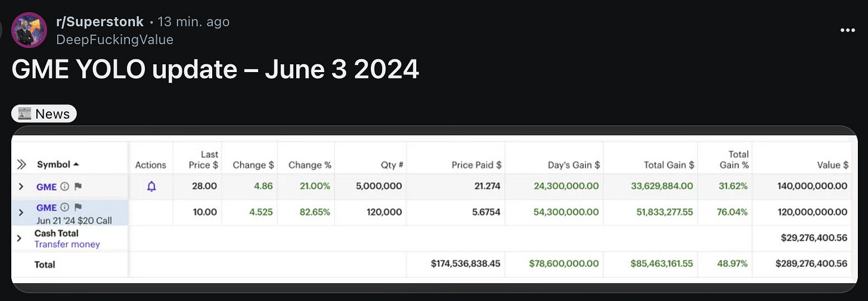The height and width of the screenshot is (301, 868).
Task: Sort by Total Gain % column header
Action: (x=734, y=160)
